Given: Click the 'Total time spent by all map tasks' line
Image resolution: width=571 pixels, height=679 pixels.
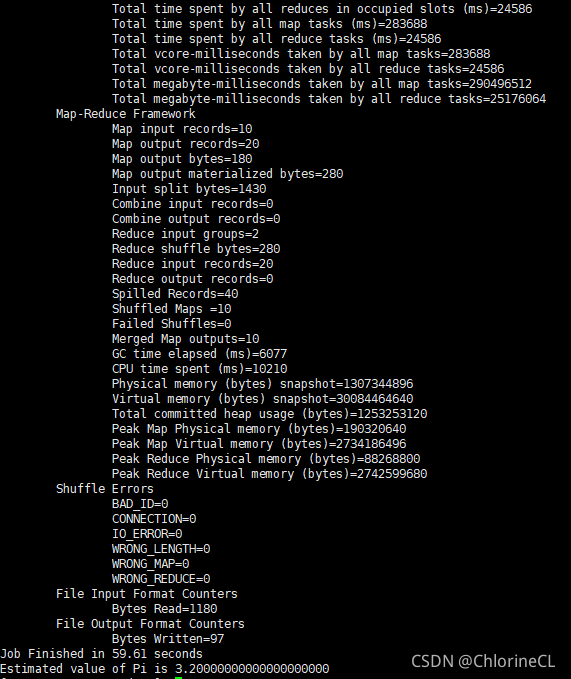Looking at the screenshot, I should coord(269,24).
